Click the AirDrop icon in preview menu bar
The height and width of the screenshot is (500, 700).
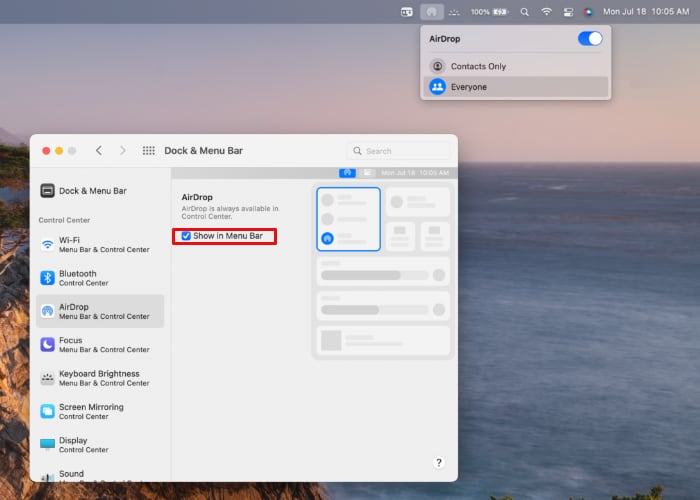coord(347,173)
